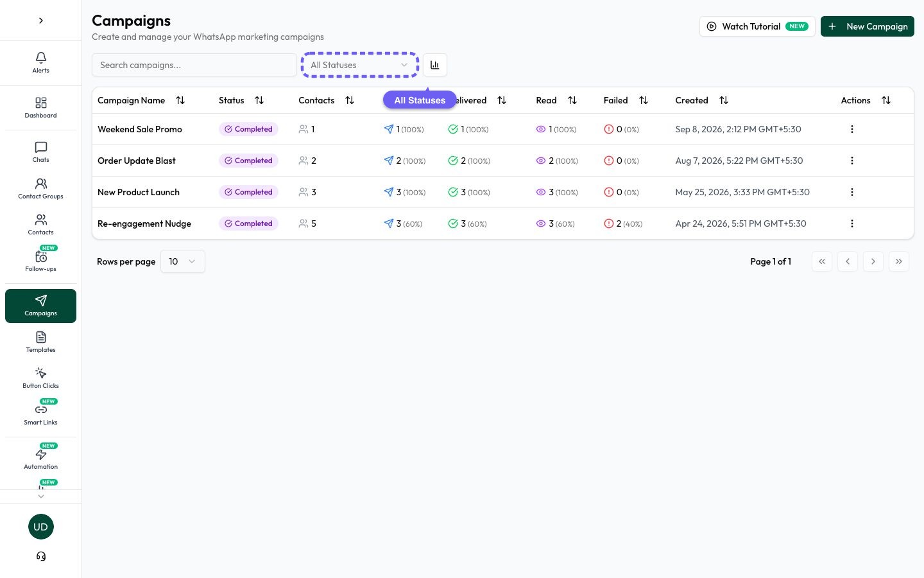Open Automation in the sidebar

tap(40, 459)
